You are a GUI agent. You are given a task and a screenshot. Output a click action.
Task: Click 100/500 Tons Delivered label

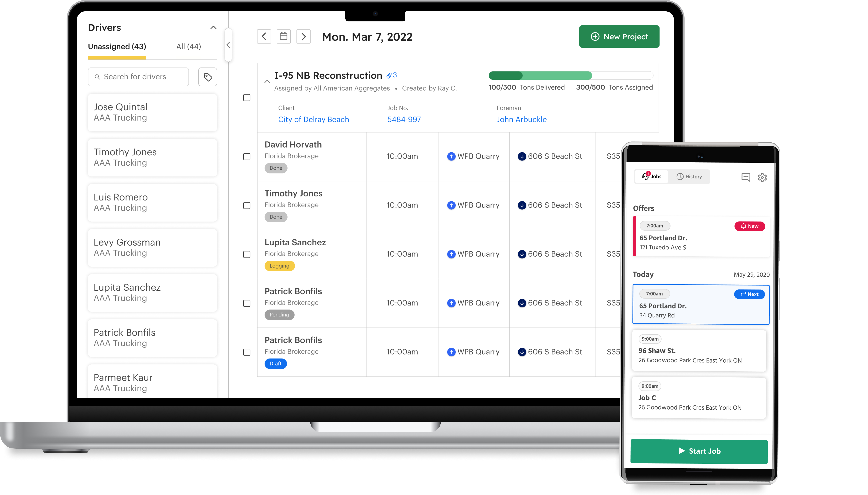pos(526,87)
